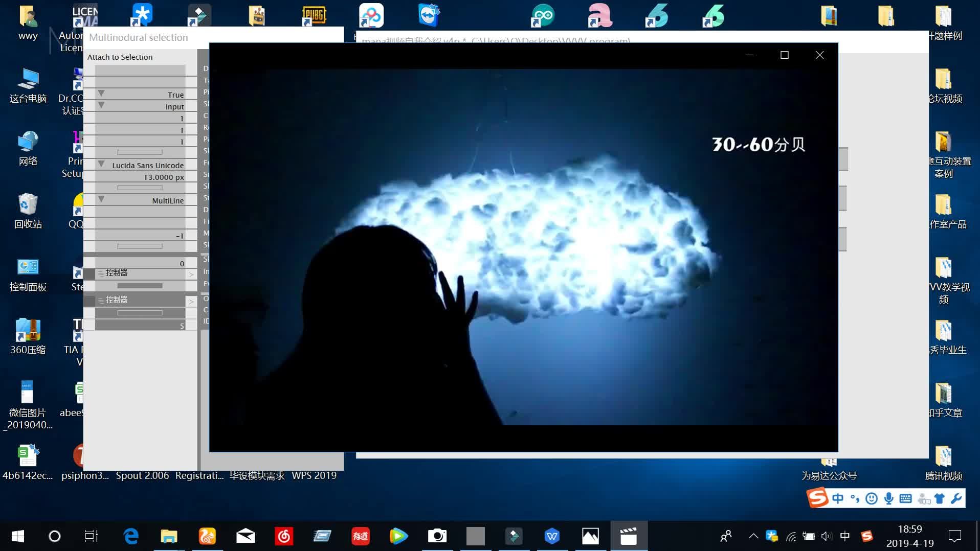
Task: Open the WPS Writer taskbar icon
Action: pos(552,536)
